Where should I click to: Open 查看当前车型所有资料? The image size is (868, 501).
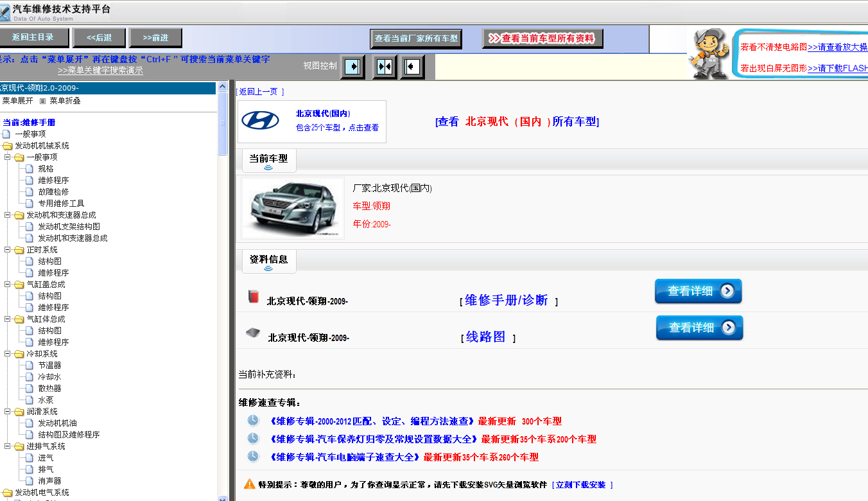click(x=543, y=39)
